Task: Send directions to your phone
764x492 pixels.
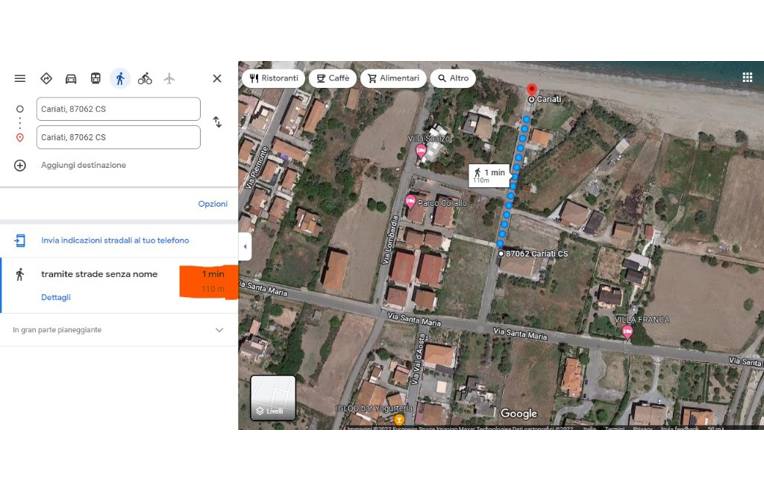Action: (x=115, y=240)
